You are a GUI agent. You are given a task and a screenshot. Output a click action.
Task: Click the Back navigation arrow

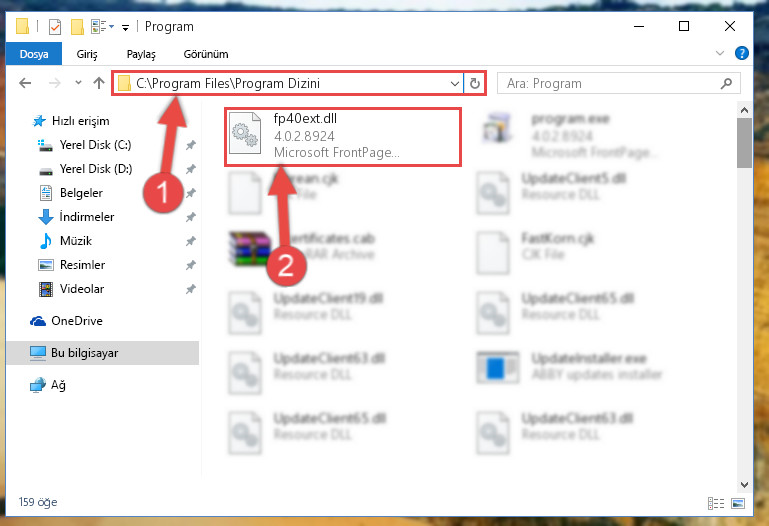click(x=25, y=83)
